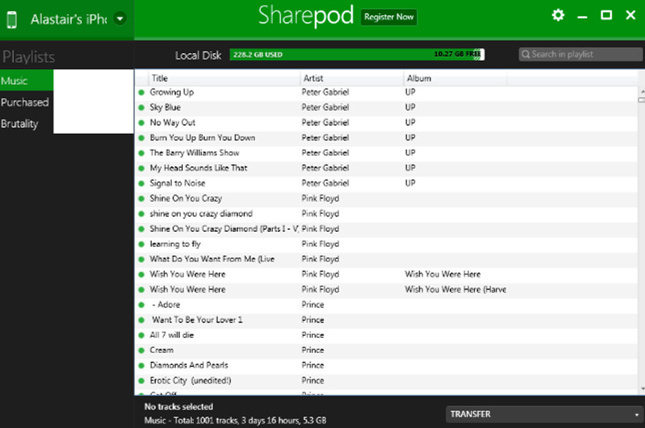Image resolution: width=645 pixels, height=428 pixels.
Task: Click the magnifier icon in the search box
Action: point(527,54)
